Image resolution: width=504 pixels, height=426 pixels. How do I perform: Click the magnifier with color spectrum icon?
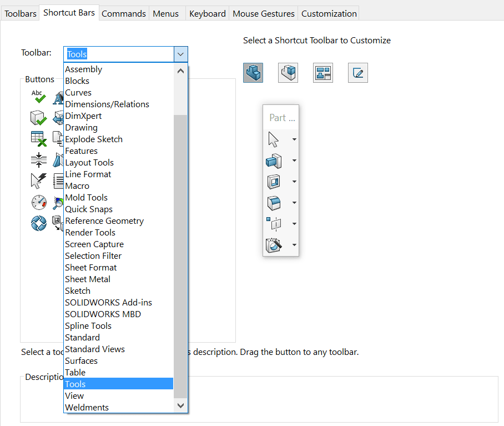58,203
